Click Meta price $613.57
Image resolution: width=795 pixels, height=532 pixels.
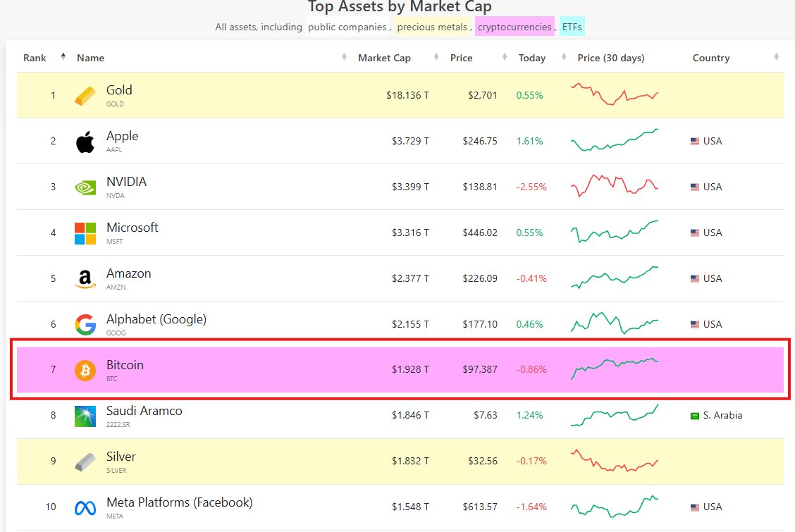point(480,507)
